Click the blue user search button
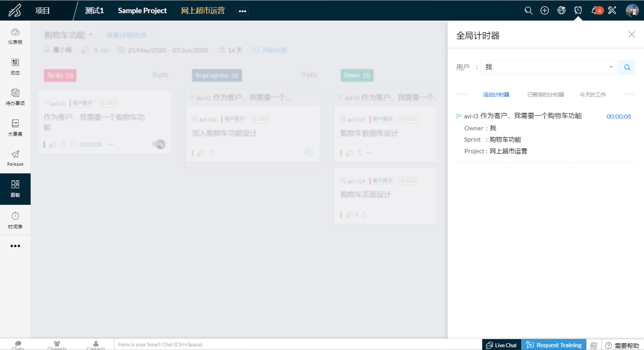Viewport: 644px width, 350px height. 627,67
